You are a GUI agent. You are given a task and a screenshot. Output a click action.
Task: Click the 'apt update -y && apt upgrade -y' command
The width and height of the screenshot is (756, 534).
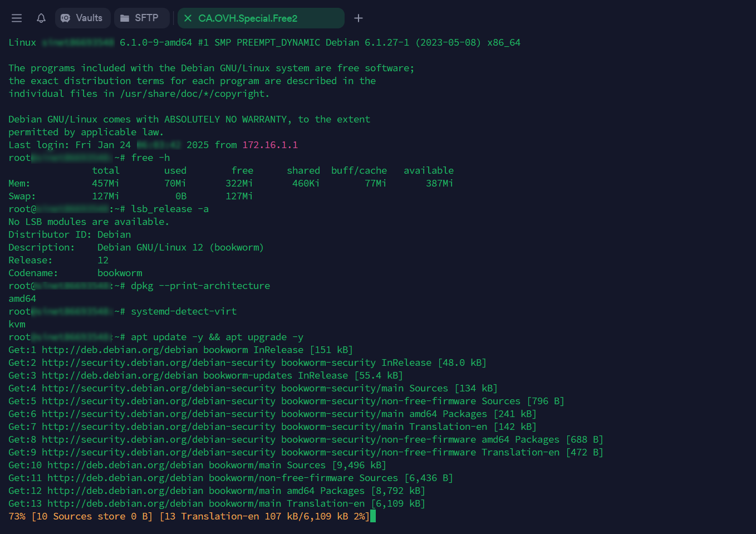point(217,337)
